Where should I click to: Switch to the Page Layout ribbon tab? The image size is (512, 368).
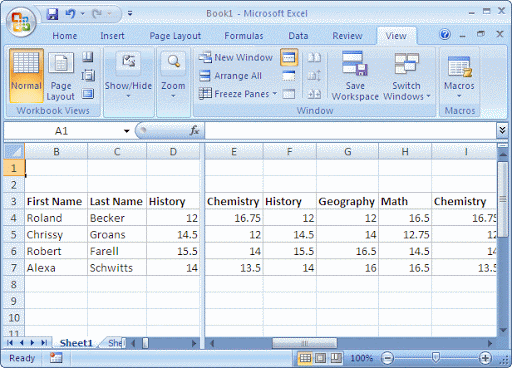tap(175, 36)
